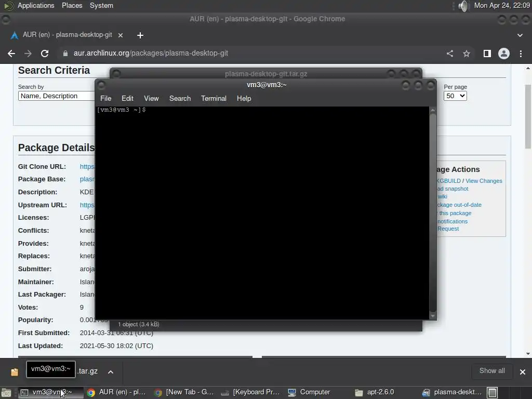
Task: Open the Places menu in top panel
Action: 72,5
